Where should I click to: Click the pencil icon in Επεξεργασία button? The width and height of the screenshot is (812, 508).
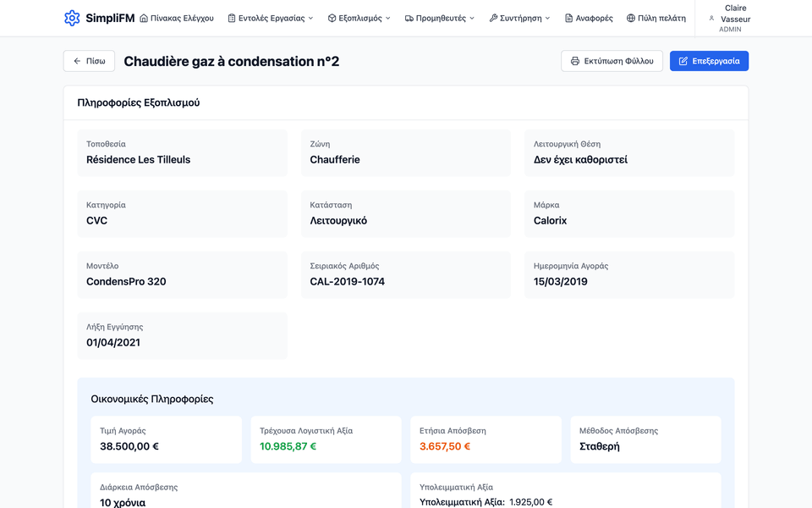(x=683, y=61)
